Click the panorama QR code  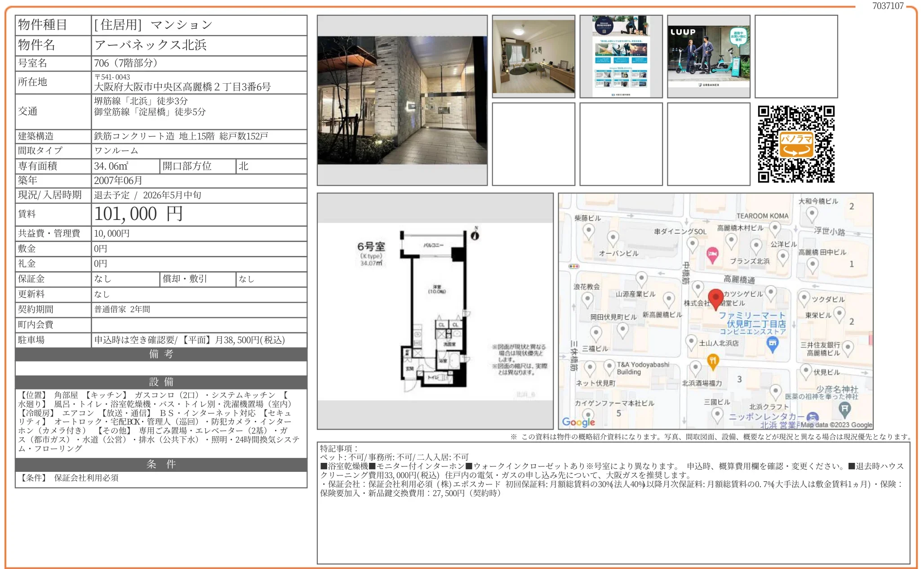[x=796, y=144]
